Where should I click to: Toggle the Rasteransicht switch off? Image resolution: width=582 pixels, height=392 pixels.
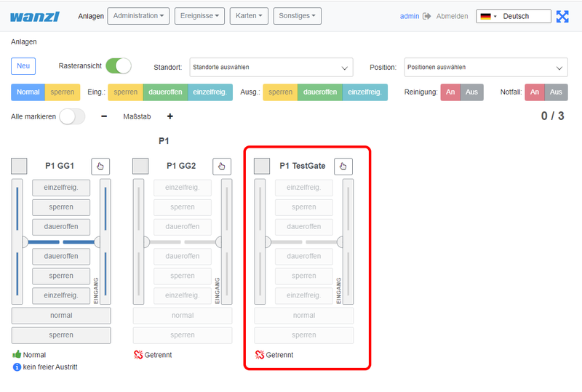(x=119, y=66)
